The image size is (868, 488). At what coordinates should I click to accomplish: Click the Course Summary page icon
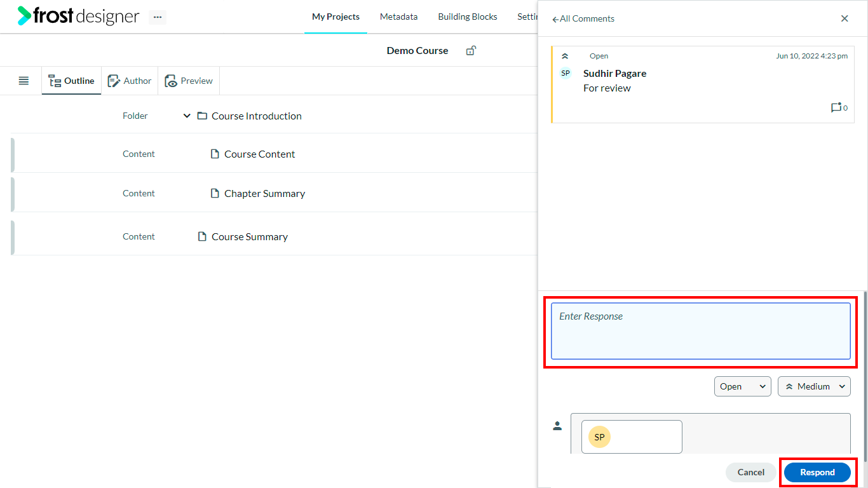click(202, 236)
